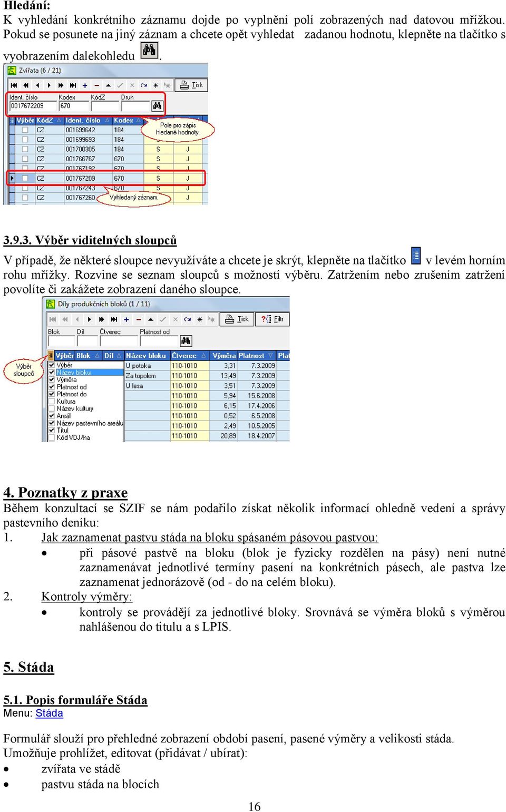The height and width of the screenshot is (812, 506).
Task: Click the 20,89 Výměra cell
Action: pyautogui.click(x=223, y=436)
